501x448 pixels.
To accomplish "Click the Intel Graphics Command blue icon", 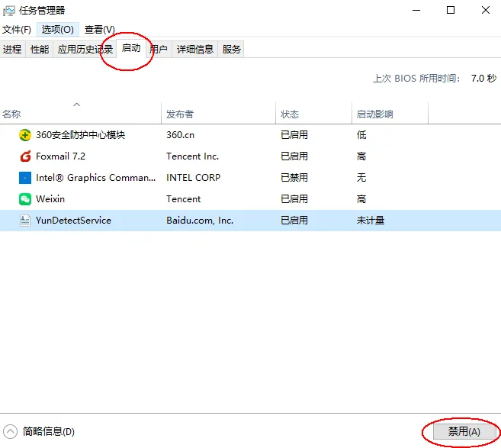I will coord(25,178).
